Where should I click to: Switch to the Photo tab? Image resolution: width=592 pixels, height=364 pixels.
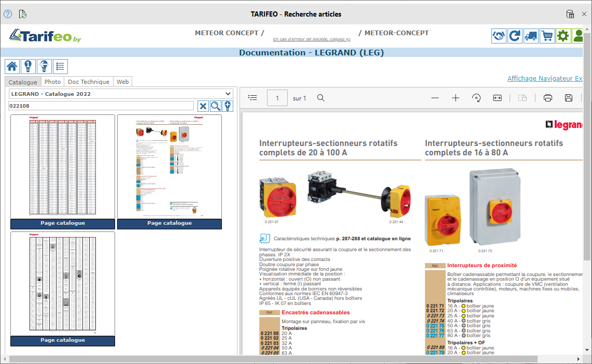click(52, 82)
